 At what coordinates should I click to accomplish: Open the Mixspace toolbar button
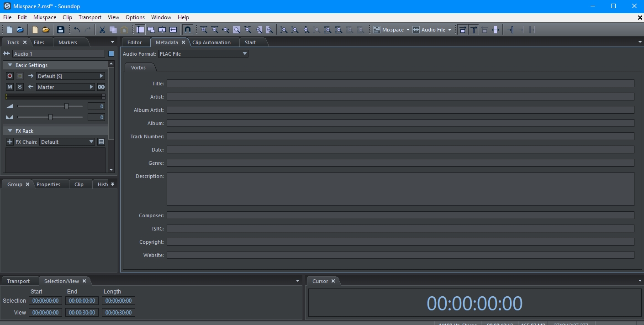coord(391,30)
